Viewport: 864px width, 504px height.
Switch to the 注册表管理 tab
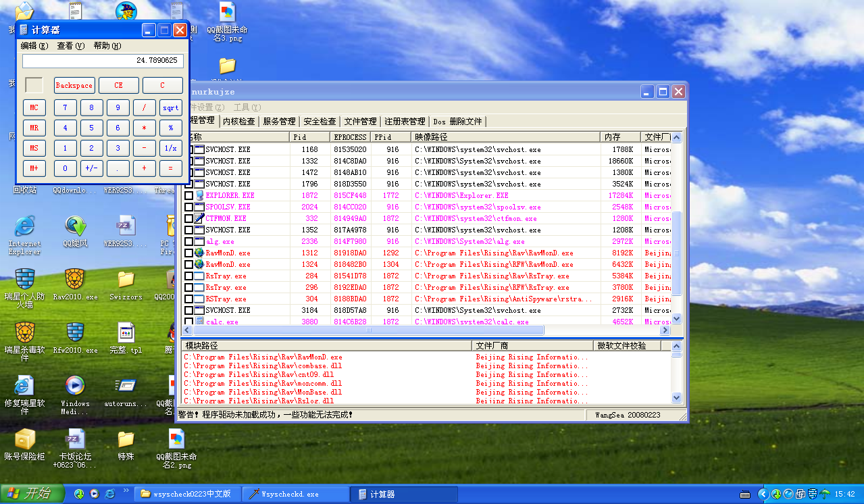(405, 122)
